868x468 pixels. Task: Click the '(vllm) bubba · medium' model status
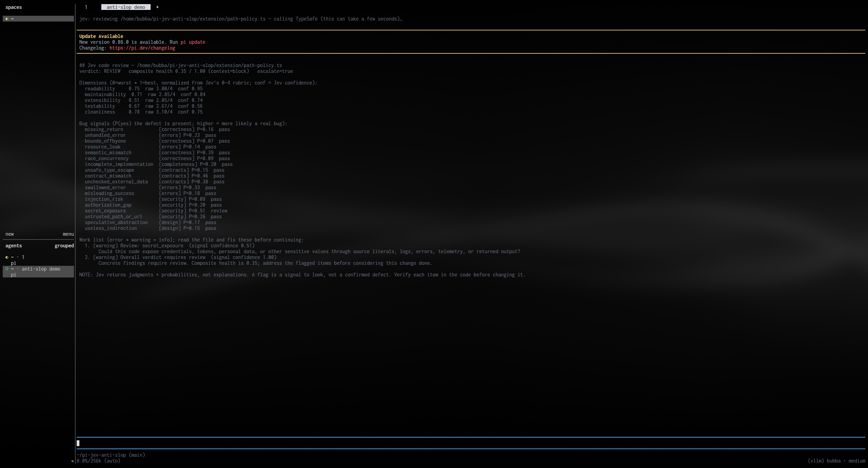pos(836,461)
